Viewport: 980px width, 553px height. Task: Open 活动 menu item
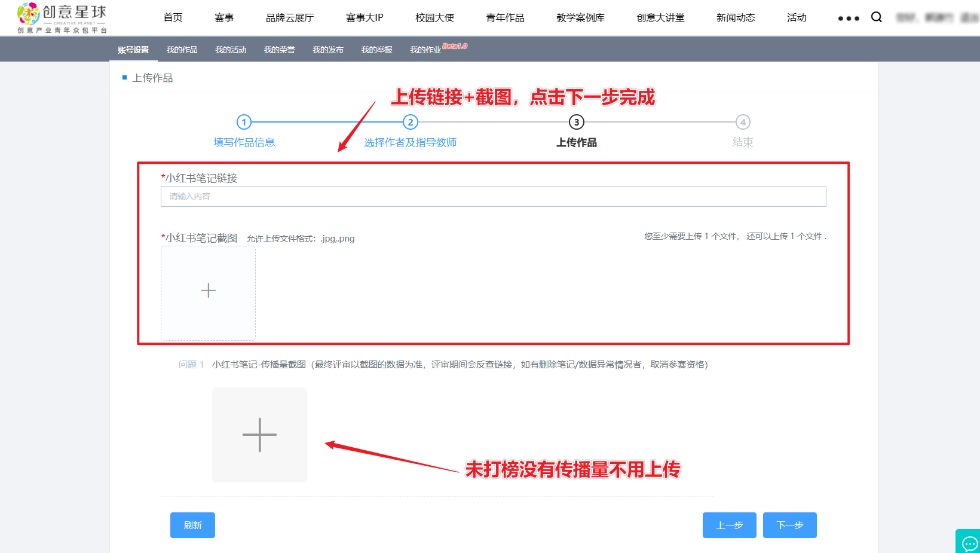point(797,18)
